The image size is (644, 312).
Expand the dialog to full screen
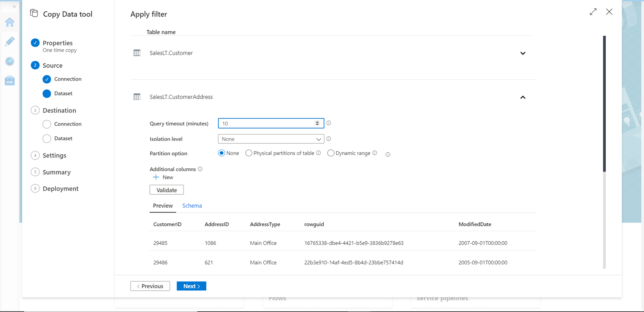pyautogui.click(x=593, y=12)
